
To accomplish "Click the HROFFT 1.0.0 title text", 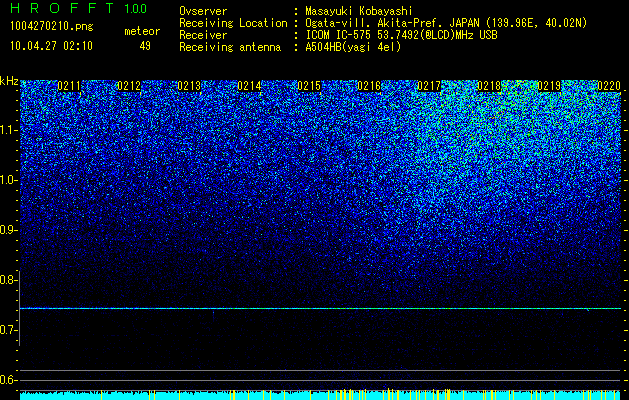I will [79, 8].
